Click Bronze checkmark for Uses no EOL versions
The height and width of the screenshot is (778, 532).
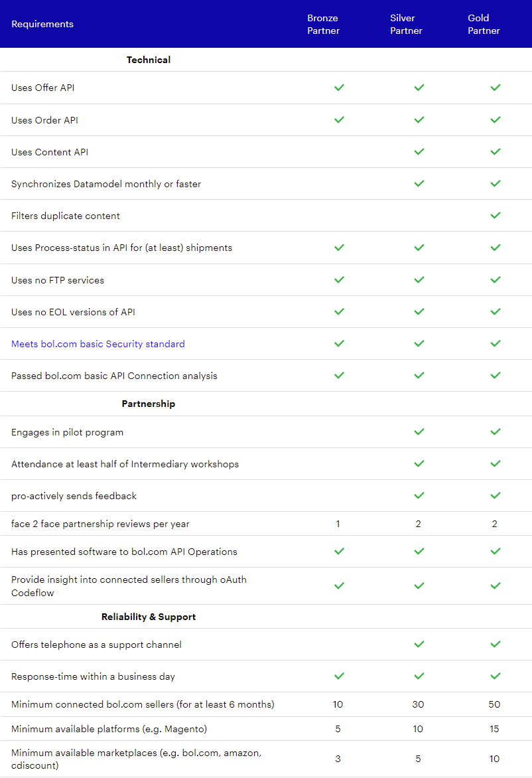339,311
